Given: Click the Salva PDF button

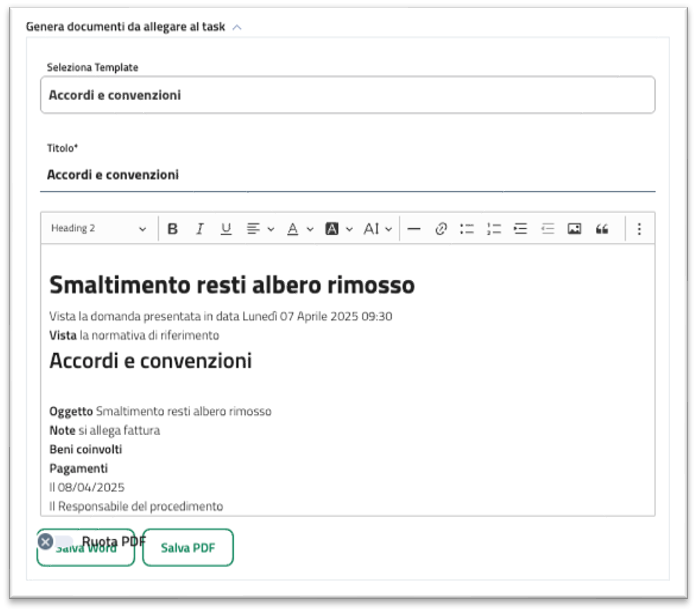Looking at the screenshot, I should tap(188, 548).
